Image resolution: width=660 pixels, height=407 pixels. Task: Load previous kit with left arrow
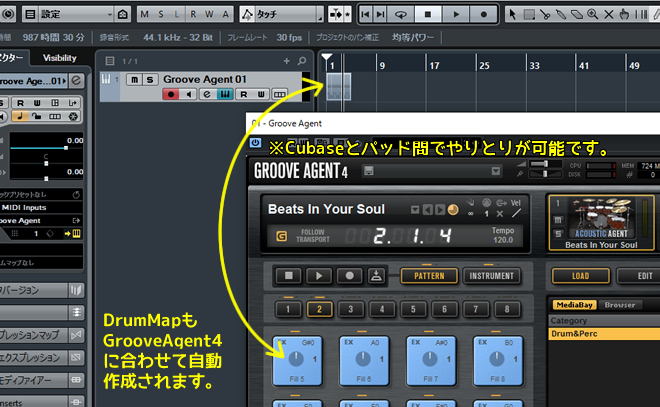pyautogui.click(x=427, y=210)
